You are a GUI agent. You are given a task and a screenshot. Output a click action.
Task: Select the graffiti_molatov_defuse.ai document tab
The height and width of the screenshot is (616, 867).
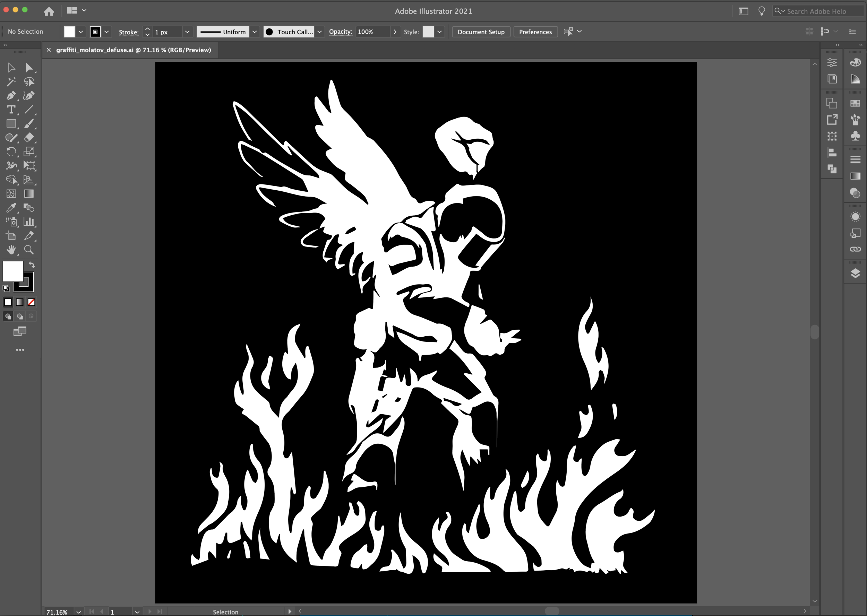click(133, 50)
